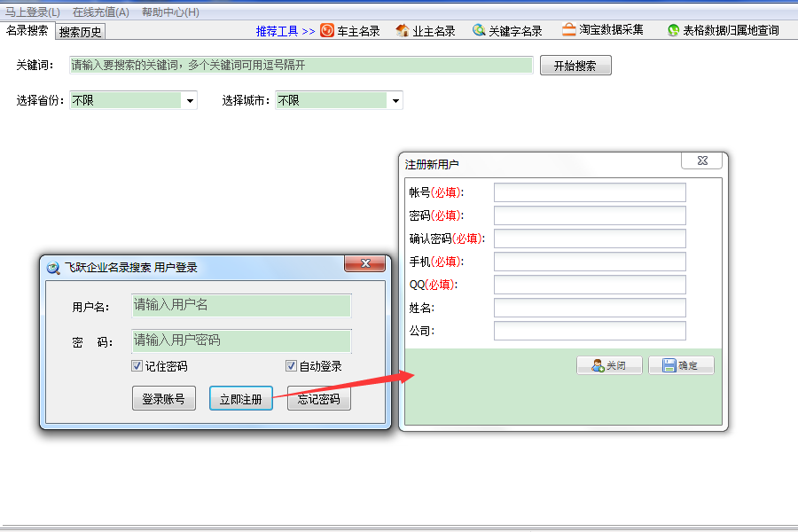Focus the 帐号(必填) registration field
The image size is (798, 532).
tap(590, 192)
